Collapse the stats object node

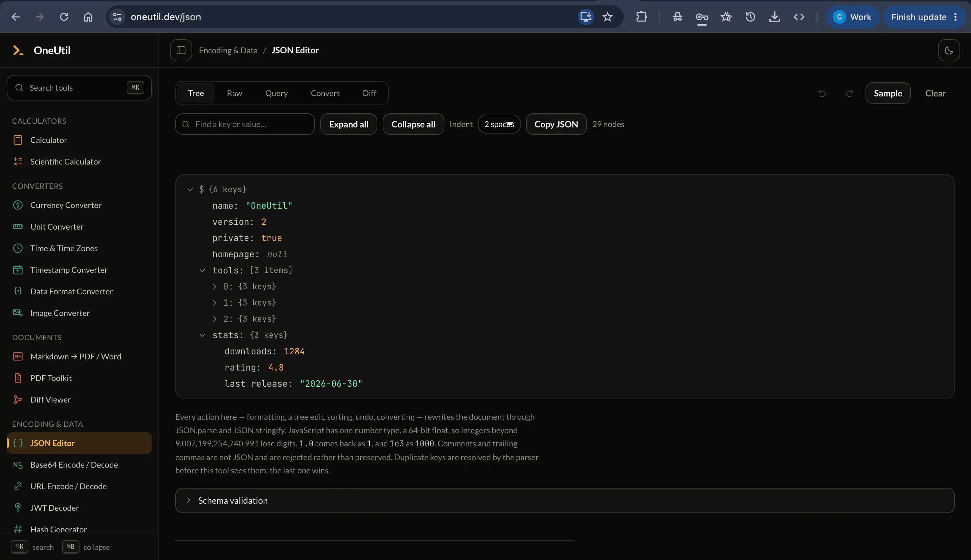pyautogui.click(x=202, y=335)
